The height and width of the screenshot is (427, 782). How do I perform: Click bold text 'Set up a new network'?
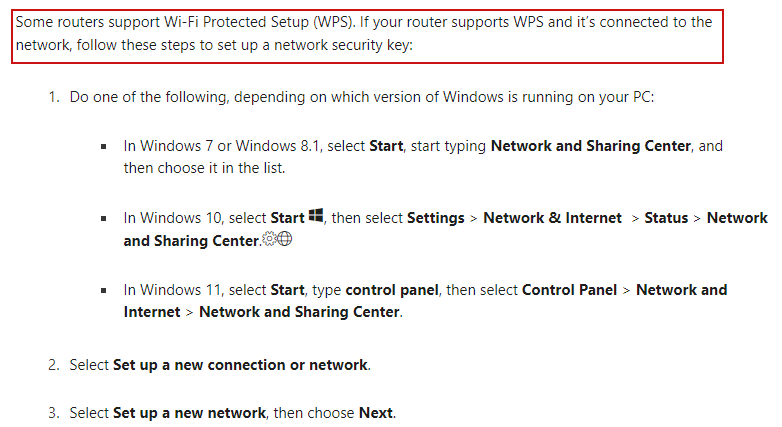click(x=190, y=413)
